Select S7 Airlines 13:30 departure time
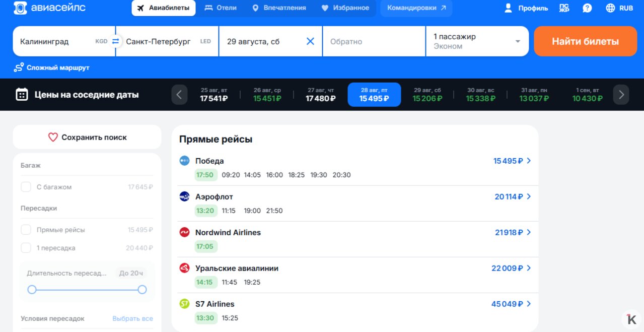The width and height of the screenshot is (644, 332). click(x=205, y=318)
